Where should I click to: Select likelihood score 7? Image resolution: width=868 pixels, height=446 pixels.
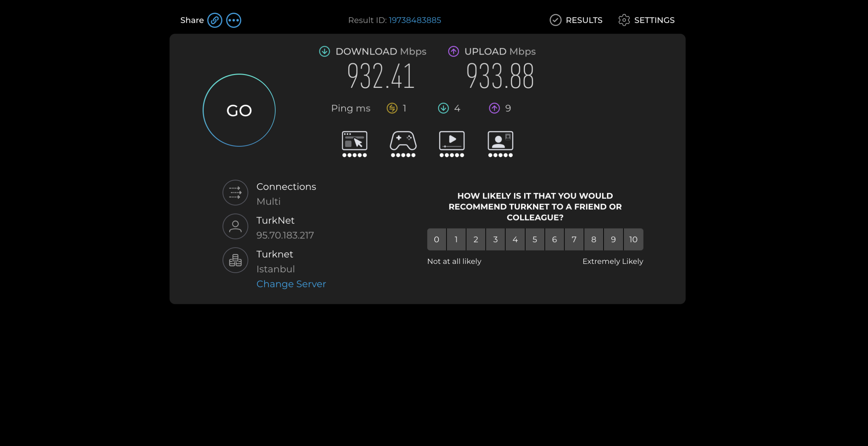[574, 239]
